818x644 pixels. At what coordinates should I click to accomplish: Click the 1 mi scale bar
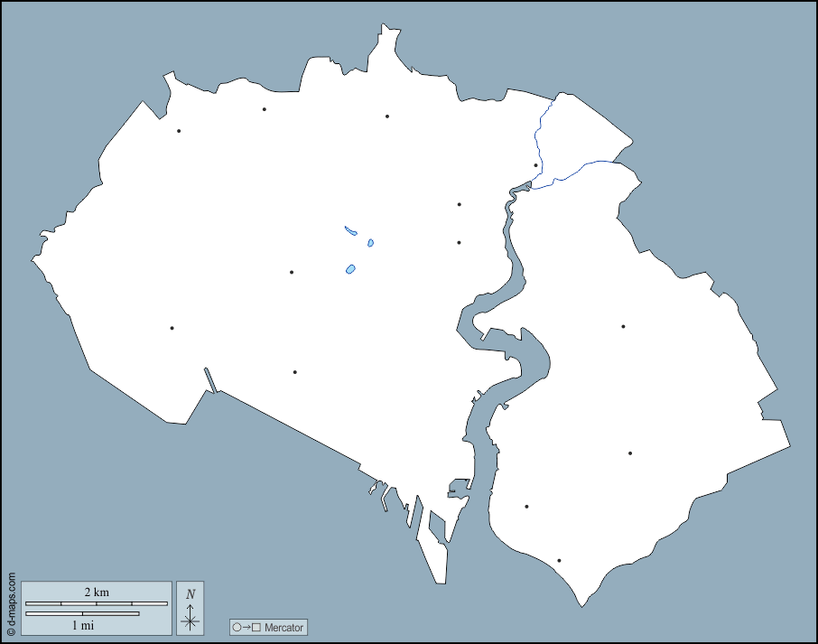[x=82, y=614]
